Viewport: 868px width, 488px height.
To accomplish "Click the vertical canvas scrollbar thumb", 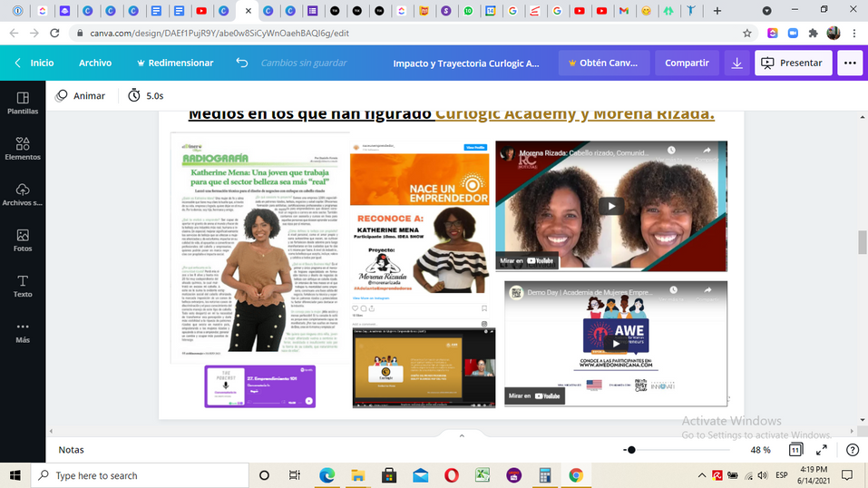I will click(862, 242).
